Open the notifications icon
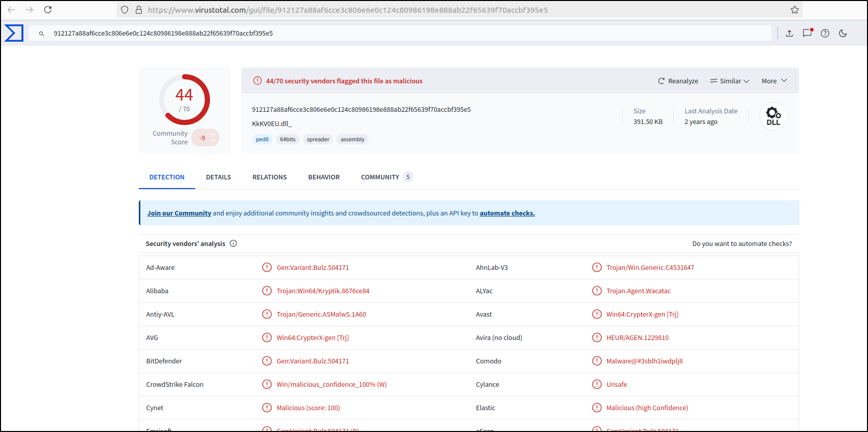868x432 pixels. 807,33
